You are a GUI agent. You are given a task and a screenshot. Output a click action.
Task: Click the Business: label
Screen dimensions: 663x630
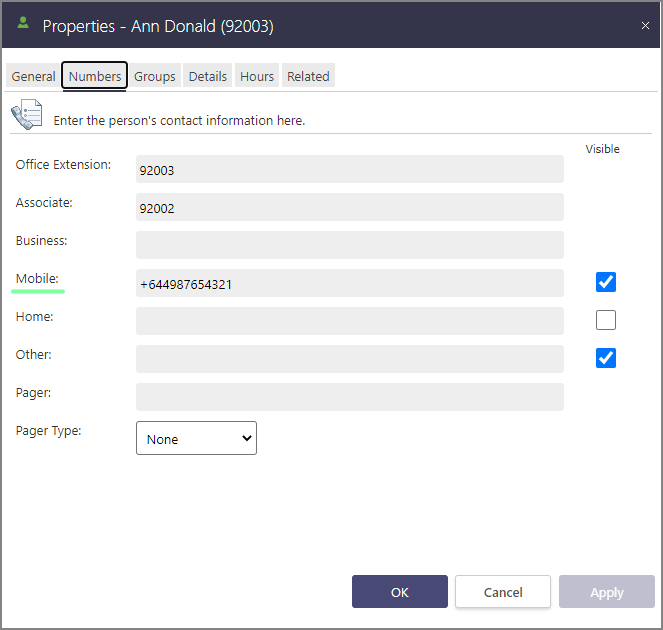tap(41, 241)
